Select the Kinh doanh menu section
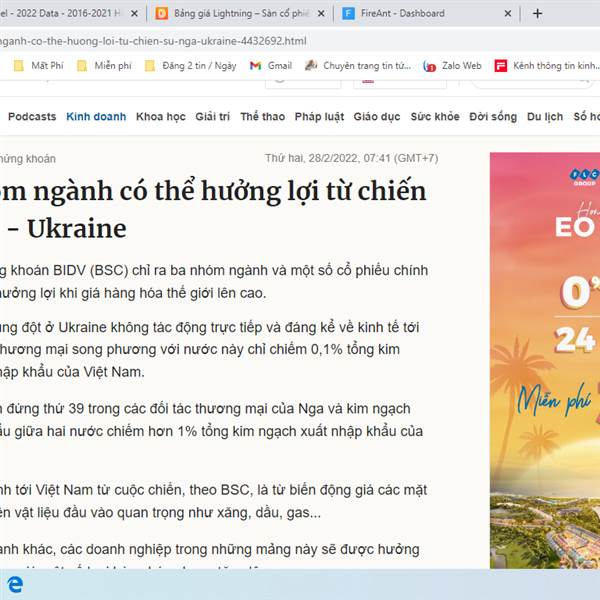 pos(96,116)
